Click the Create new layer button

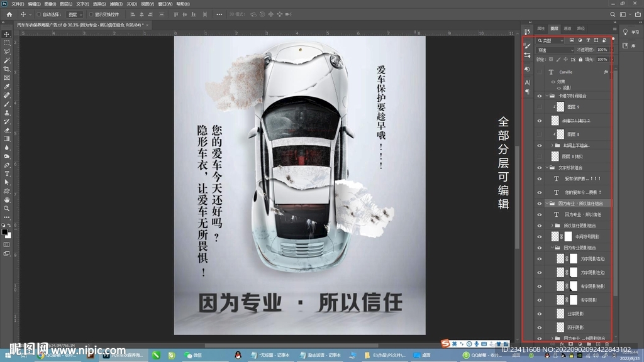(598, 344)
